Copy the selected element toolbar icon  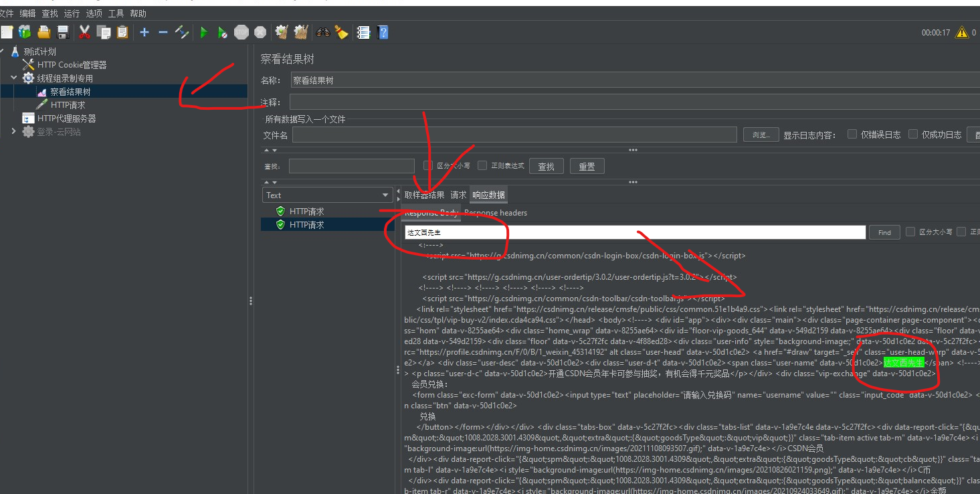tap(103, 31)
